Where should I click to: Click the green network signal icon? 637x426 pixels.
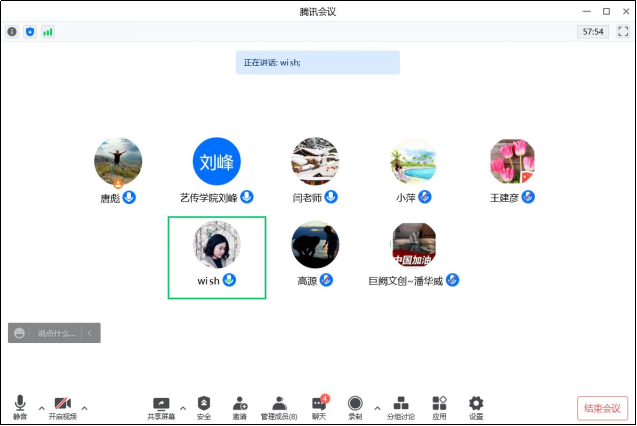(48, 32)
